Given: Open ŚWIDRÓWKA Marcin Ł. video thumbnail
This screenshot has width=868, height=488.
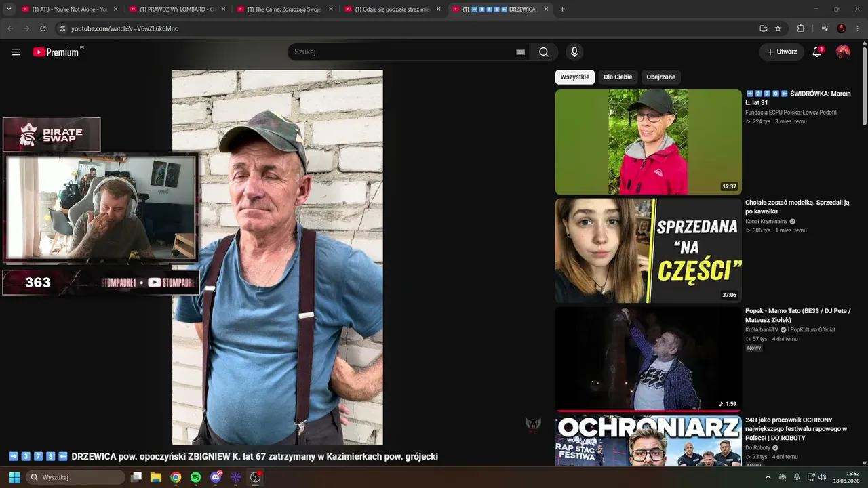Looking at the screenshot, I should coord(648,142).
